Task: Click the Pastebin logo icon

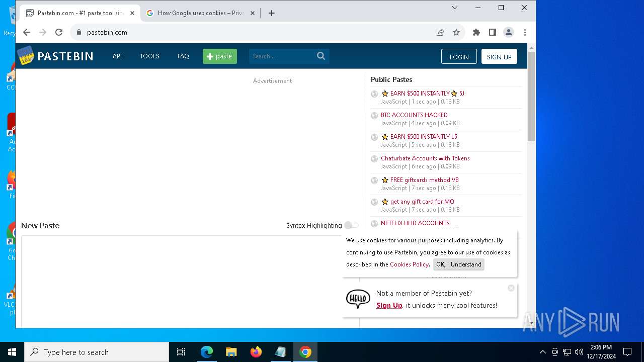Action: (x=26, y=56)
